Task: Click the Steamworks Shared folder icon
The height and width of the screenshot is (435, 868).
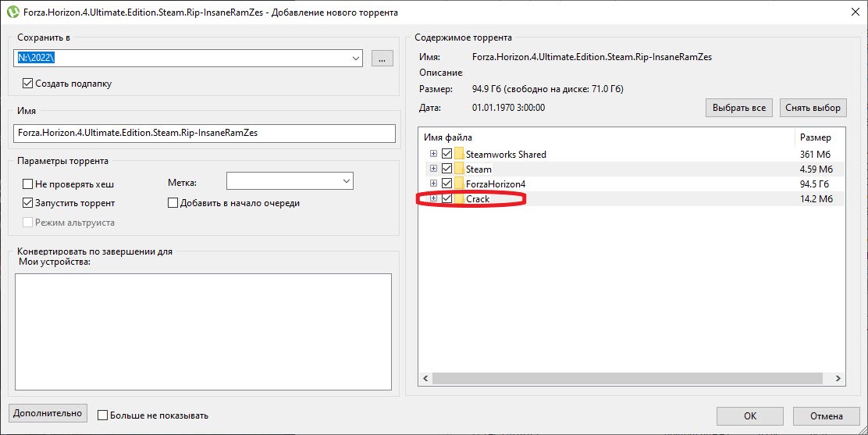Action: click(x=459, y=154)
